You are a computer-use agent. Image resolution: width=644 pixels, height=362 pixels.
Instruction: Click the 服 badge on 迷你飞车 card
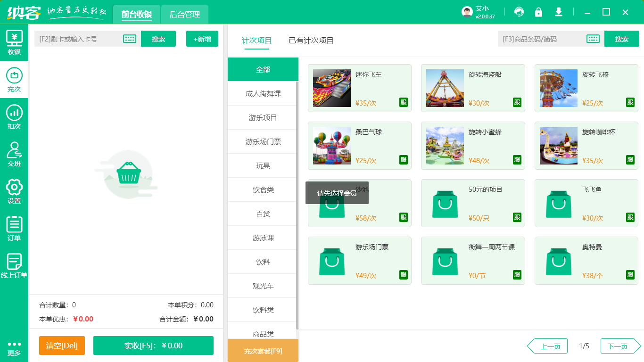tap(404, 102)
